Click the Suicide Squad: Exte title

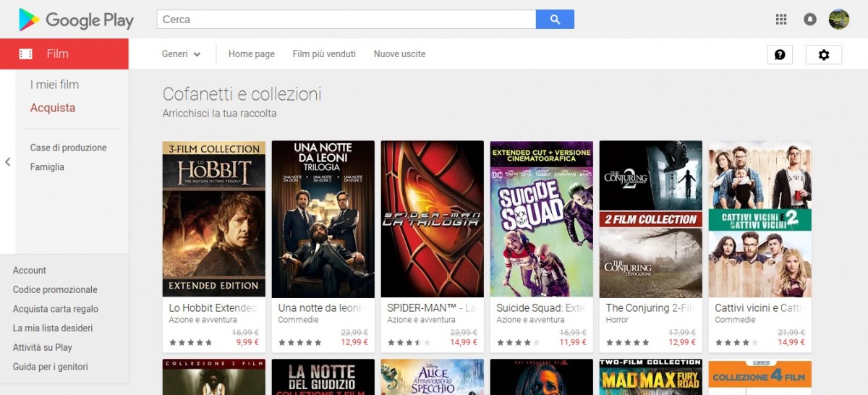pos(541,308)
